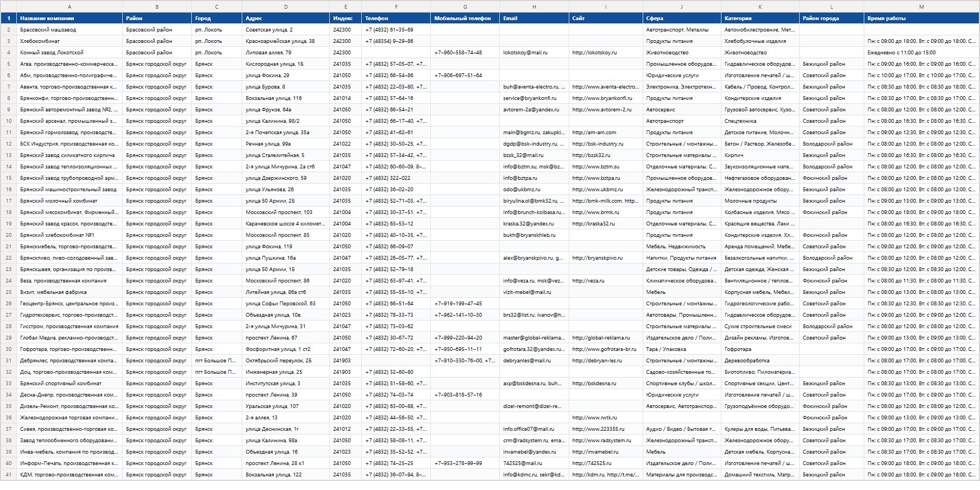Select the index cell '241014'
The height and width of the screenshot is (490, 980).
[345, 98]
